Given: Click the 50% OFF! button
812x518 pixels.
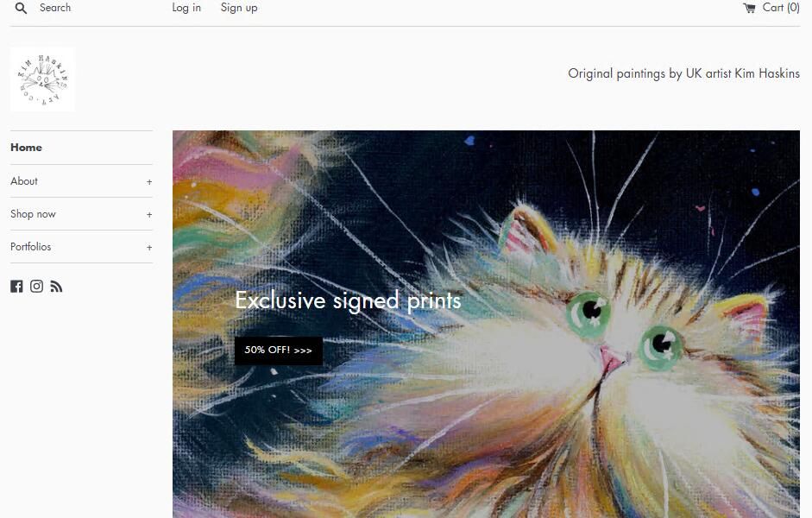Looking at the screenshot, I should (279, 351).
